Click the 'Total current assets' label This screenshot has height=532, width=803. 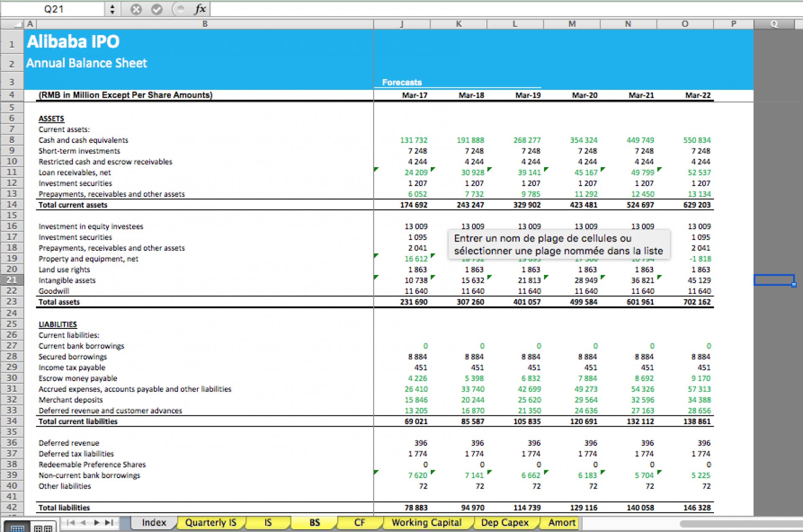(73, 205)
